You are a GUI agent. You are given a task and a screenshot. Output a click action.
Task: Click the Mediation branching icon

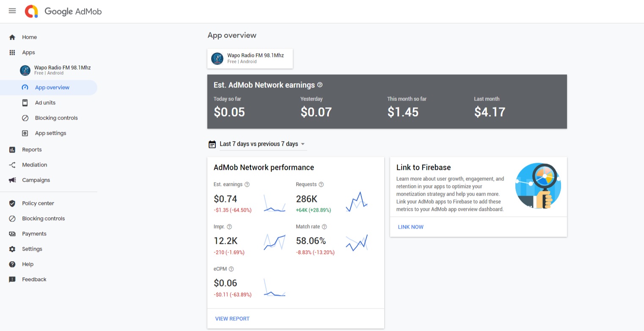[12, 165]
